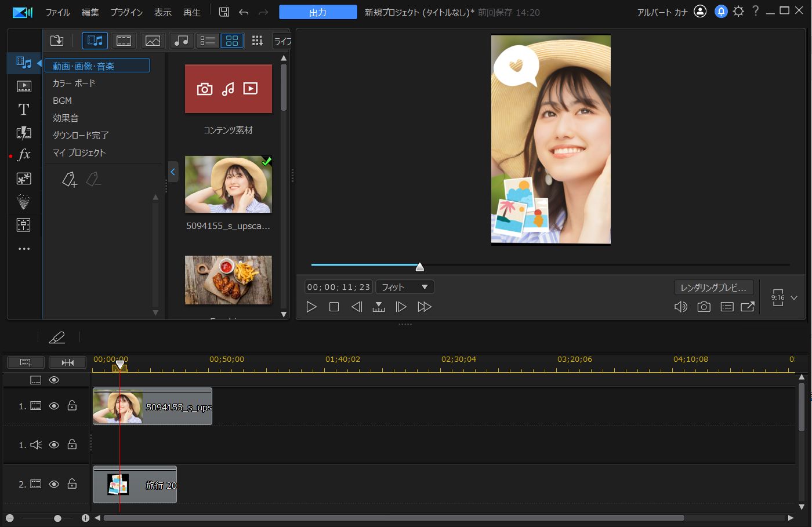812x527 pixels.
Task: Click the レンダリングプレビュー button
Action: click(x=713, y=288)
